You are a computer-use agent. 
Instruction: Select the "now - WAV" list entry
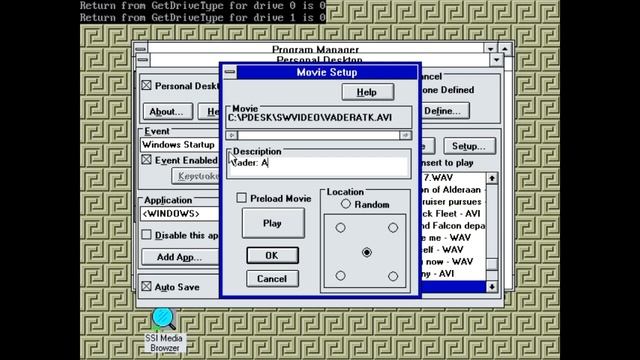pyautogui.click(x=453, y=262)
